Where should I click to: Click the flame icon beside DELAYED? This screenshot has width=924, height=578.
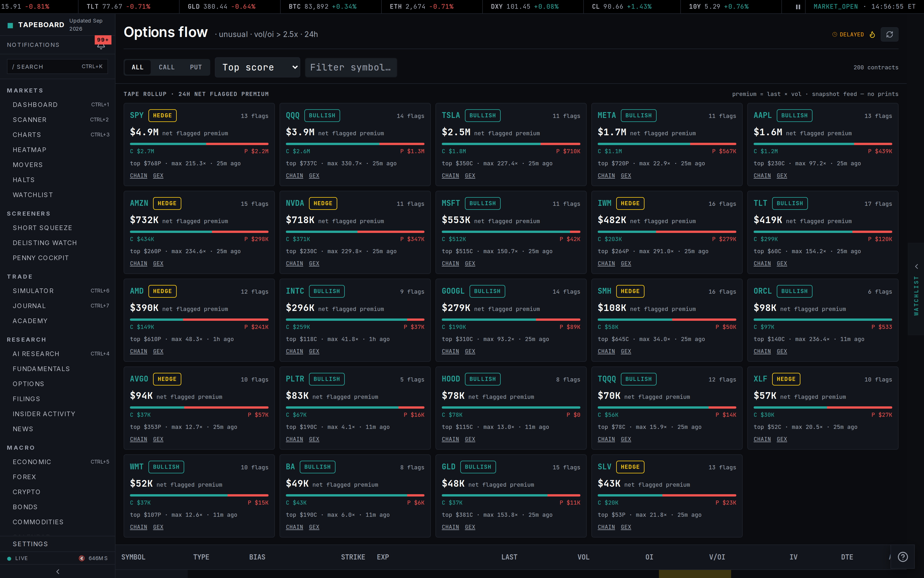point(872,34)
